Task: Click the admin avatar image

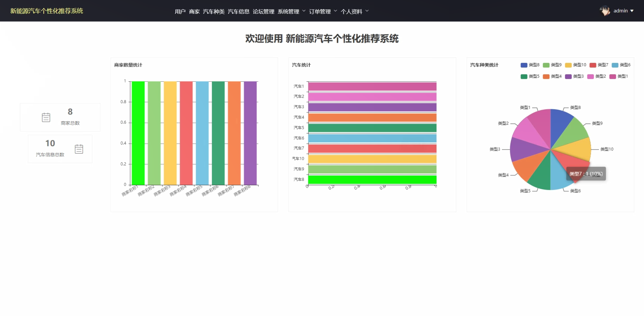Action: (605, 11)
